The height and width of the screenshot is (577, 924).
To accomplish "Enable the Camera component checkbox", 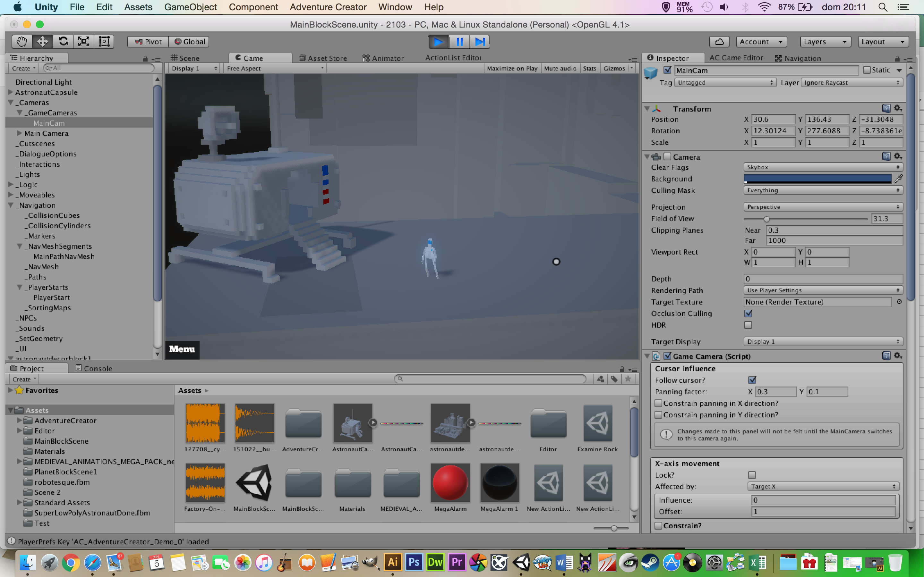I will 667,157.
